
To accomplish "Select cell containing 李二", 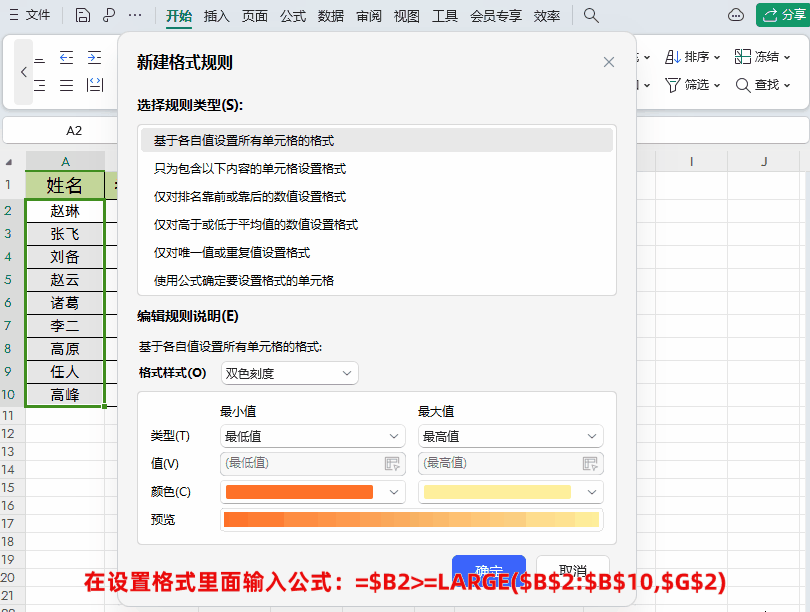I will click(65, 325).
